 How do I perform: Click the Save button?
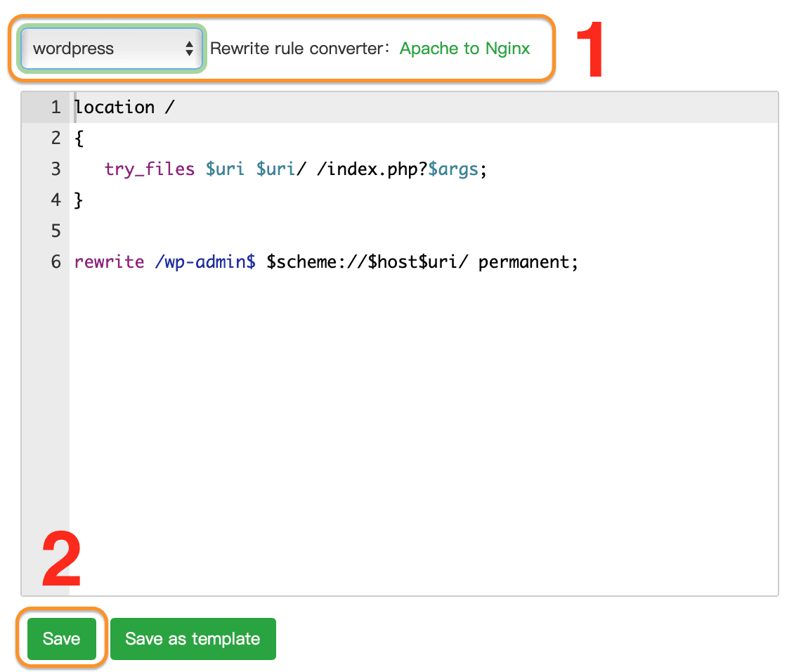(61, 638)
